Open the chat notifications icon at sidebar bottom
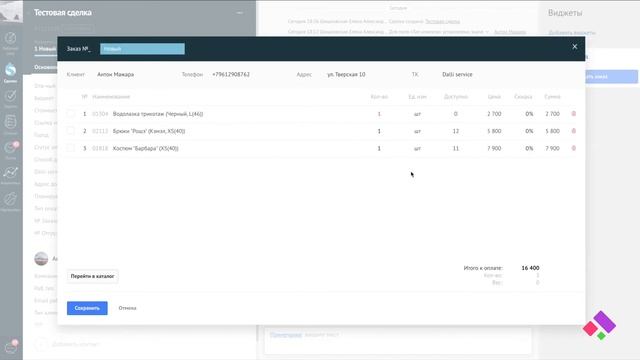This screenshot has width=640, height=360. click(11, 347)
